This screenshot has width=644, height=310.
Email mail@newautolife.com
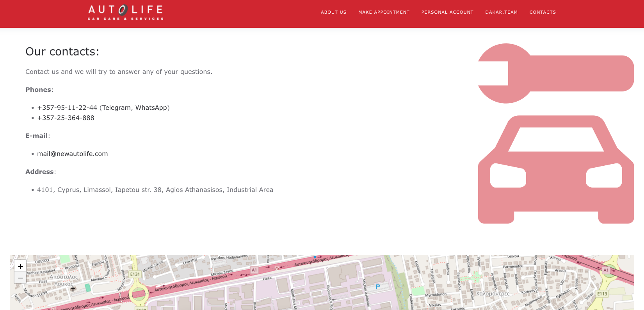coord(72,154)
